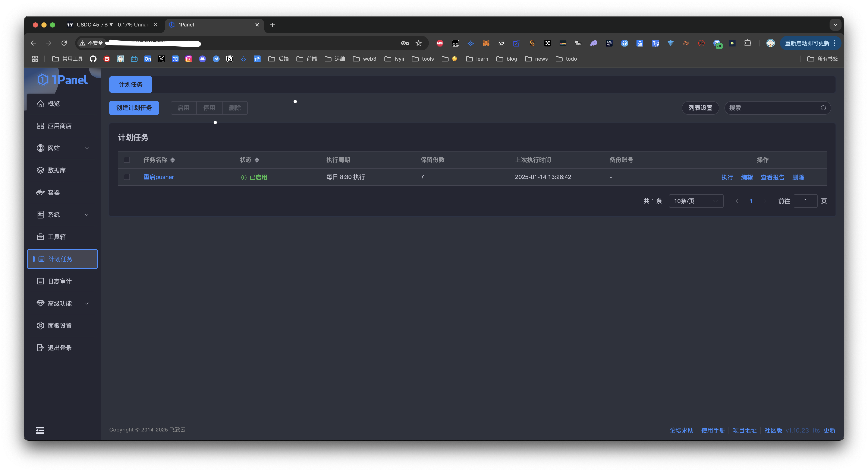Click pagination page number 1

click(x=750, y=201)
